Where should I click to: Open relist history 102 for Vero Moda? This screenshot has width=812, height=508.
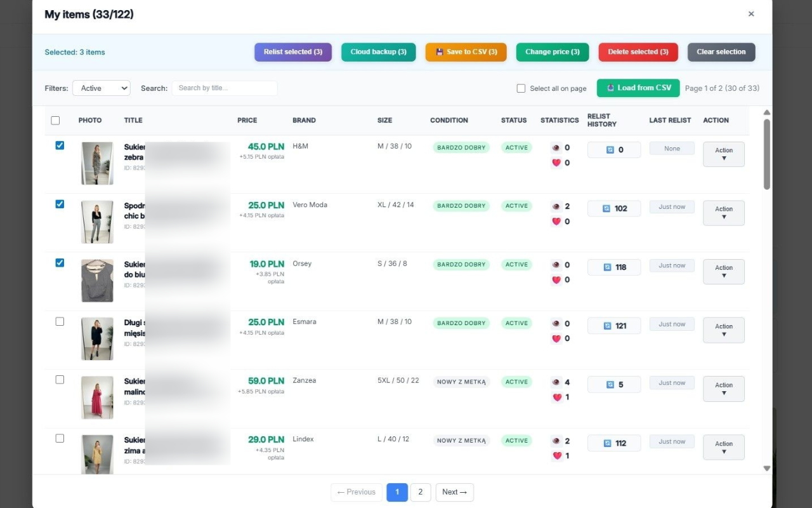coord(614,208)
